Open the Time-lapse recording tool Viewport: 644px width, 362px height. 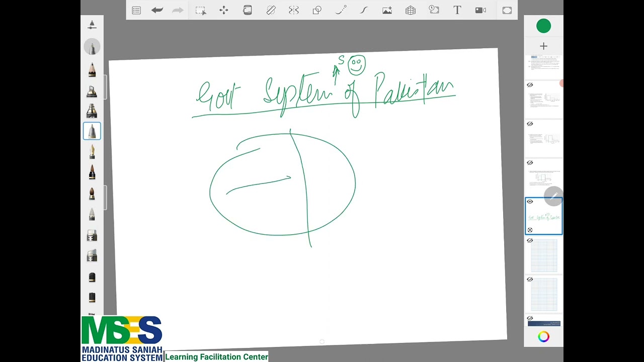(x=434, y=10)
